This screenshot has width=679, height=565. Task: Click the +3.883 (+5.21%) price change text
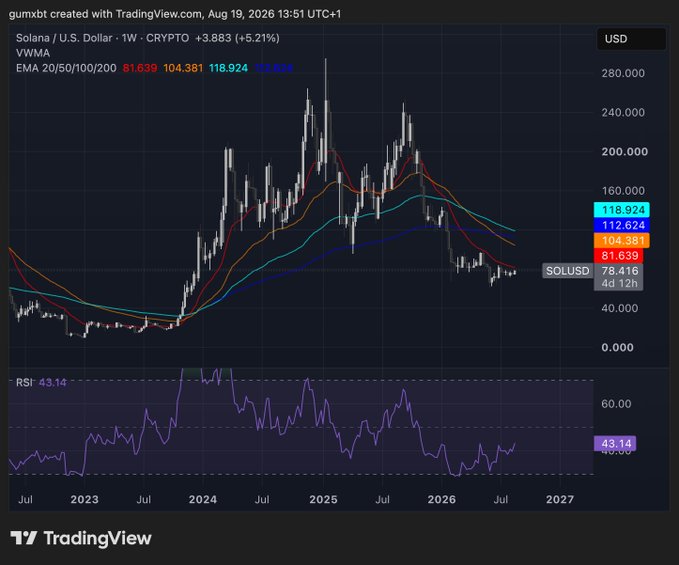[237, 38]
